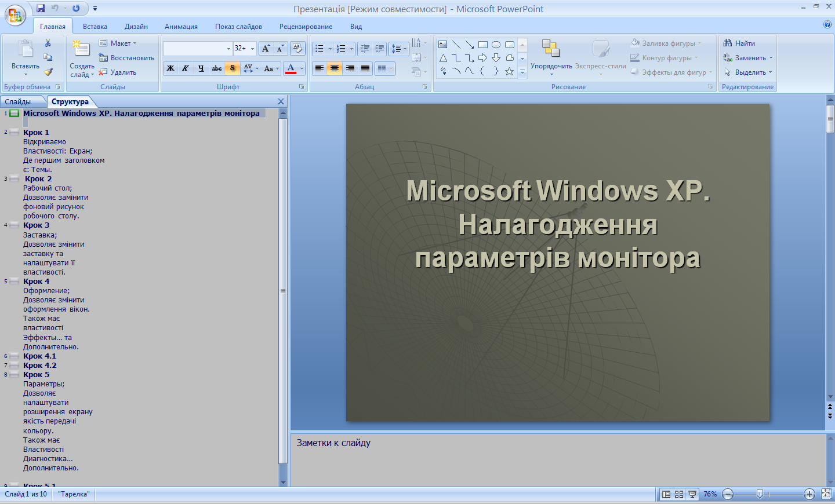Select the arrow line shape
Image resolution: width=835 pixels, height=504 pixels.
tap(470, 44)
